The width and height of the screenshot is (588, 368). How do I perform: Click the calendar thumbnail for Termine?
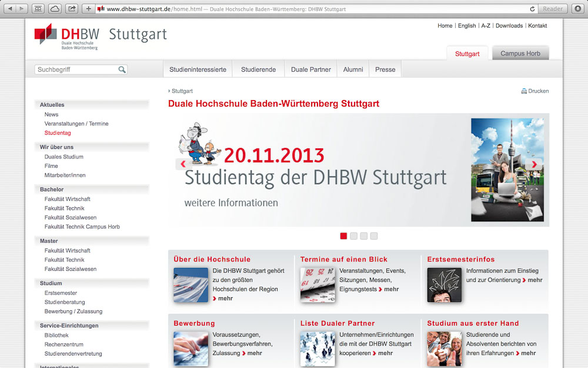point(318,285)
